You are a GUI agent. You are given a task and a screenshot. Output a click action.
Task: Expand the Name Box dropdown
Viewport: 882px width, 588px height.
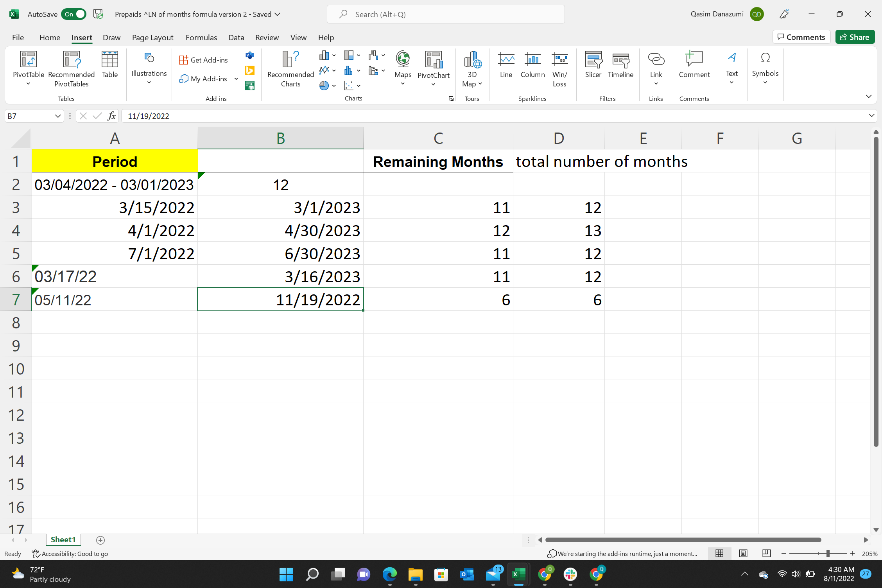[x=58, y=116]
